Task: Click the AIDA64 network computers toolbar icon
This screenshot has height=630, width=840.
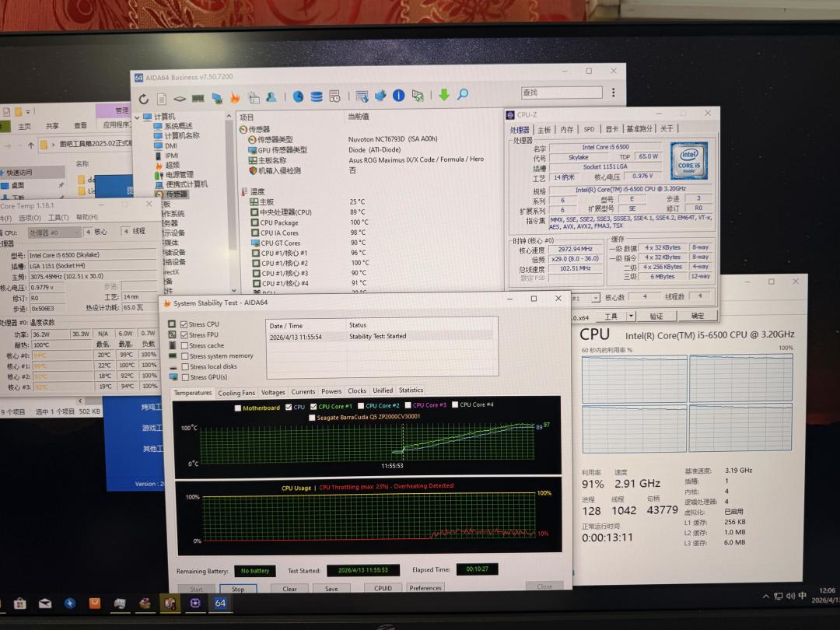Action: (x=216, y=98)
